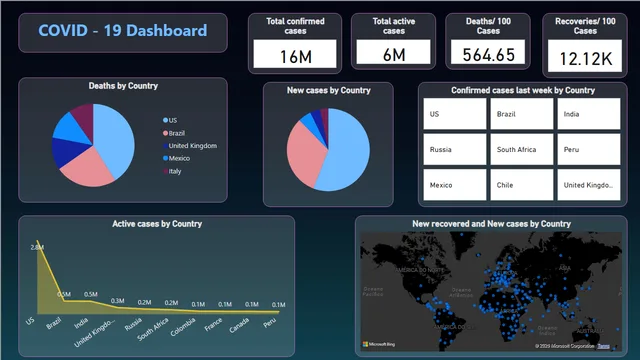Click the Recoveries per 100 Cases 12.12K value
640x360 pixels.
click(x=585, y=59)
